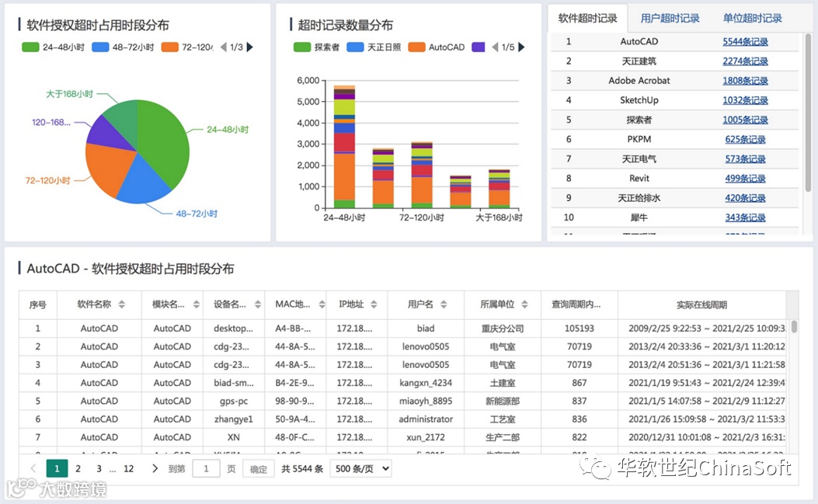Select the 重庆分公司 unit cell

click(503, 328)
